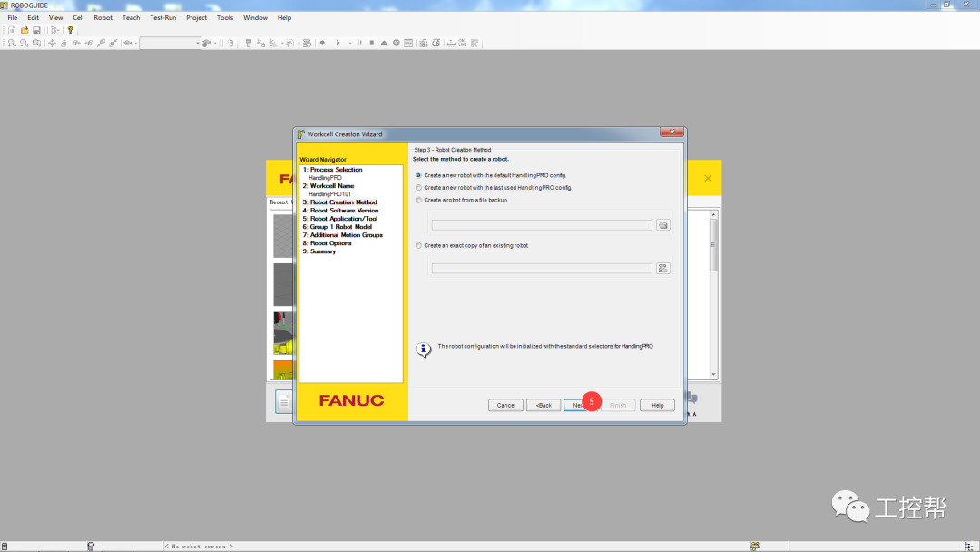Open a workcell with the folder icon
The height and width of the screenshot is (552, 980).
[x=24, y=30]
